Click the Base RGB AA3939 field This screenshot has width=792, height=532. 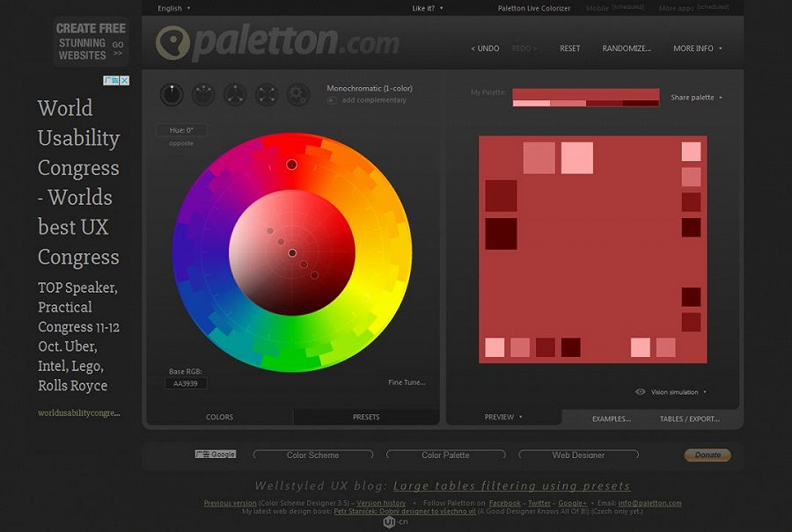coord(186,383)
